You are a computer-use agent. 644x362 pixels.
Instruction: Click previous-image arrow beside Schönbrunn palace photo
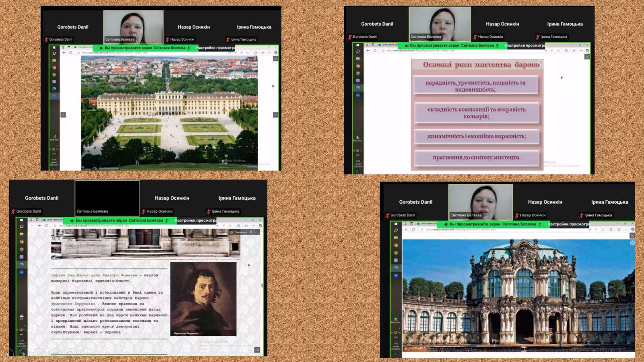click(63, 115)
